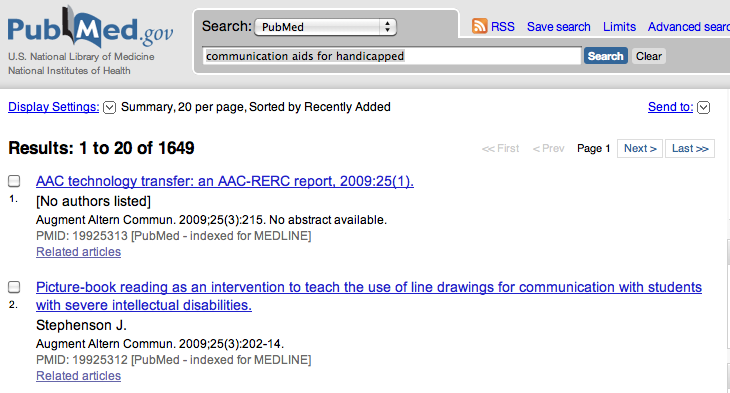Click the page scrollbar on the right edge
Viewport: 730px width, 393px height.
(x=728, y=293)
